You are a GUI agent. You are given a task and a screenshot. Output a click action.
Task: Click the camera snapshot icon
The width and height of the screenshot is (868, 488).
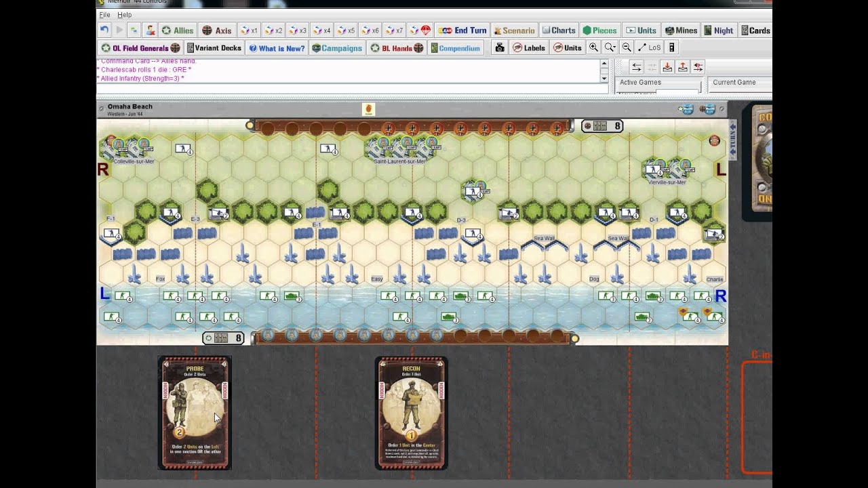(x=500, y=47)
